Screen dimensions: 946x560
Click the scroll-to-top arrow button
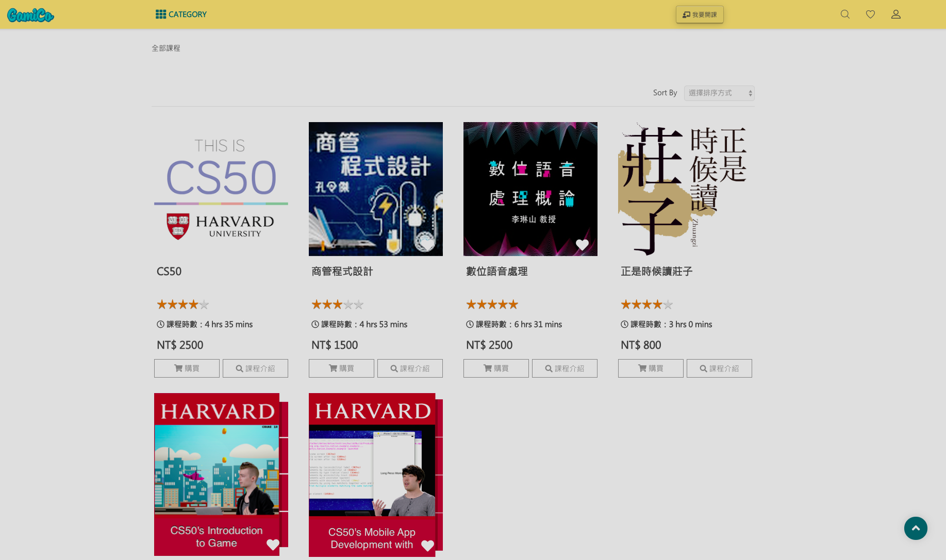click(x=916, y=528)
